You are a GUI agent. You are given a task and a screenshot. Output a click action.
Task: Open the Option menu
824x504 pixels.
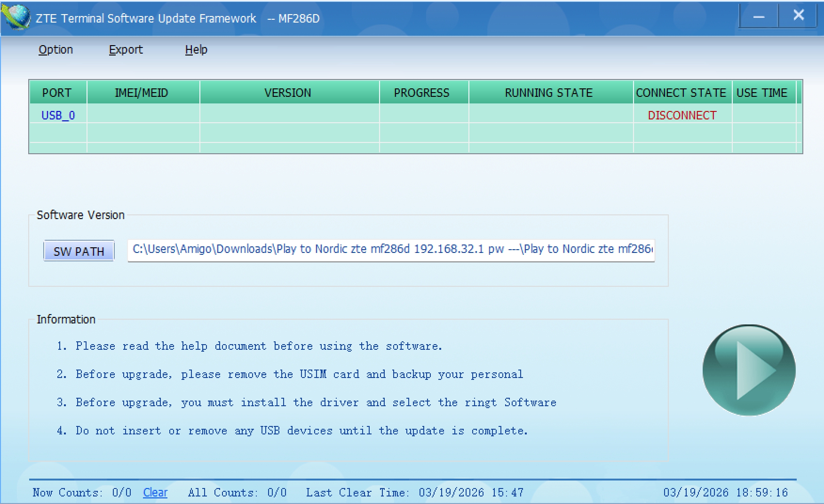click(x=55, y=49)
